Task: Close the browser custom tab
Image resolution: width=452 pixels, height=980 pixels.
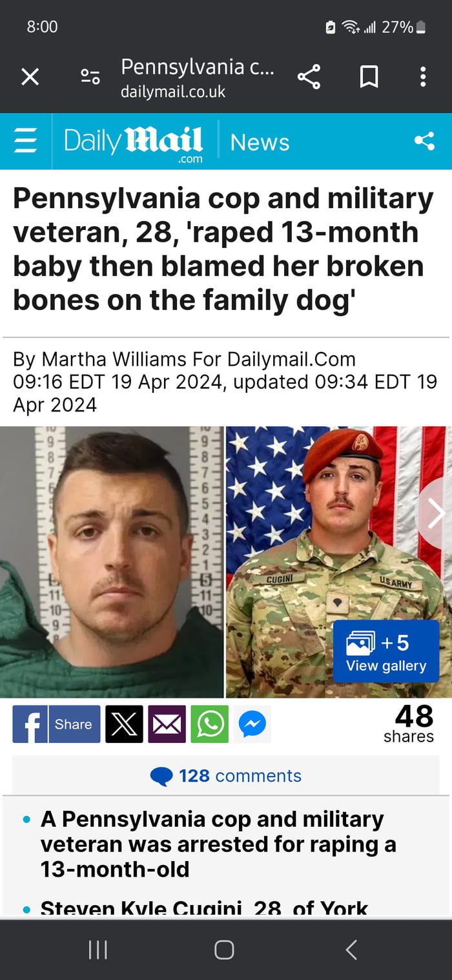Action: click(30, 78)
